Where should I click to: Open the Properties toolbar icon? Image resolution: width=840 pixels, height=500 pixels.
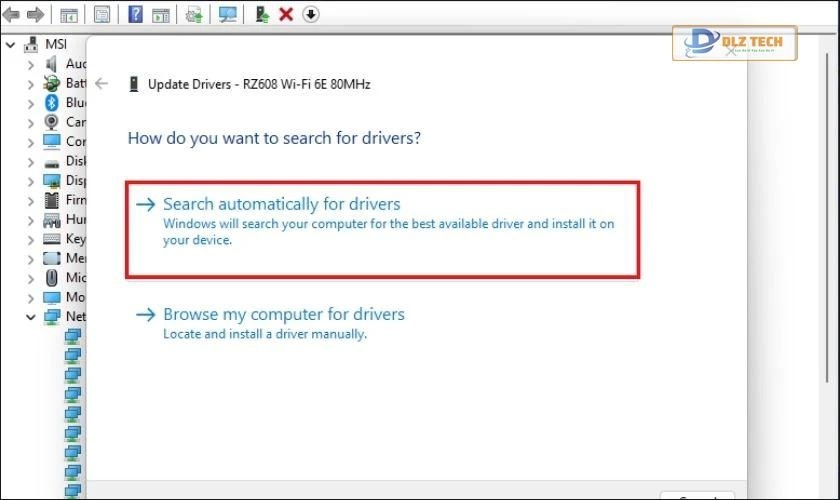[102, 14]
